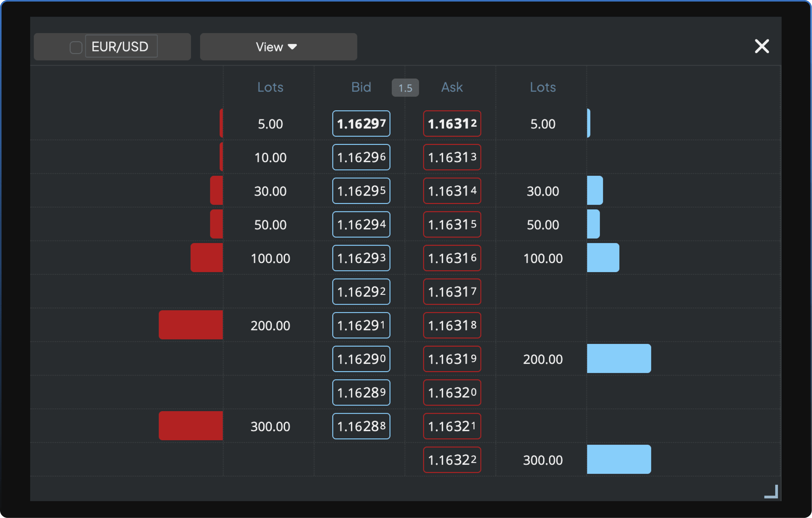The width and height of the screenshot is (812, 518).
Task: Click the red 300.00 bid volume bar
Action: 190,426
